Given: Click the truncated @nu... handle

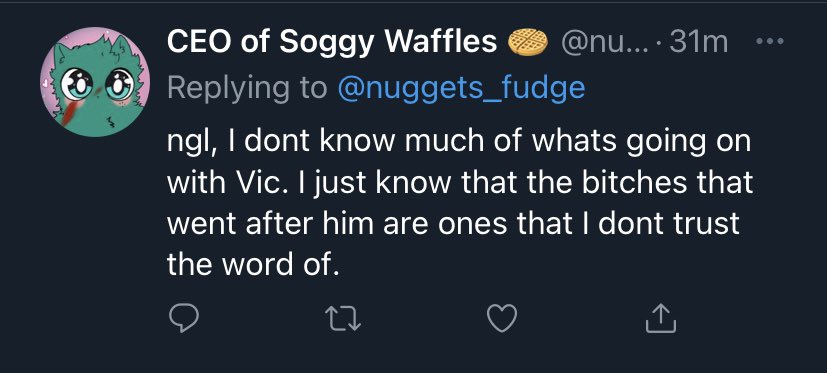Looking at the screenshot, I should coord(608,43).
